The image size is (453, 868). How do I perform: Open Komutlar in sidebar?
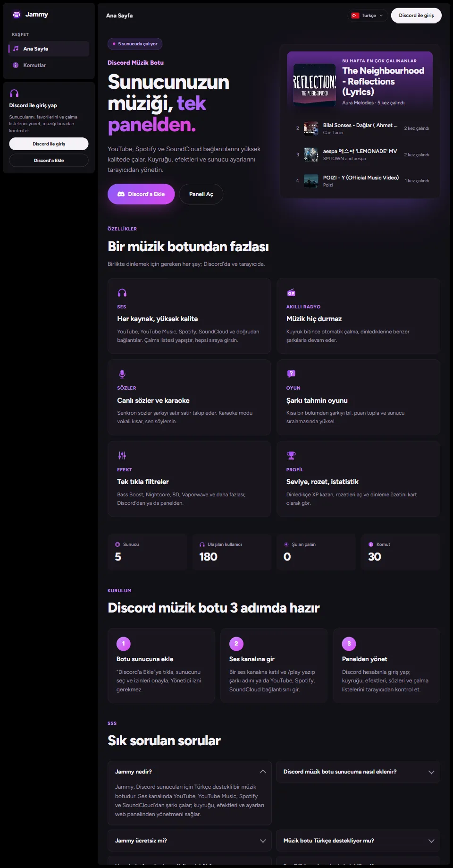tap(49, 65)
